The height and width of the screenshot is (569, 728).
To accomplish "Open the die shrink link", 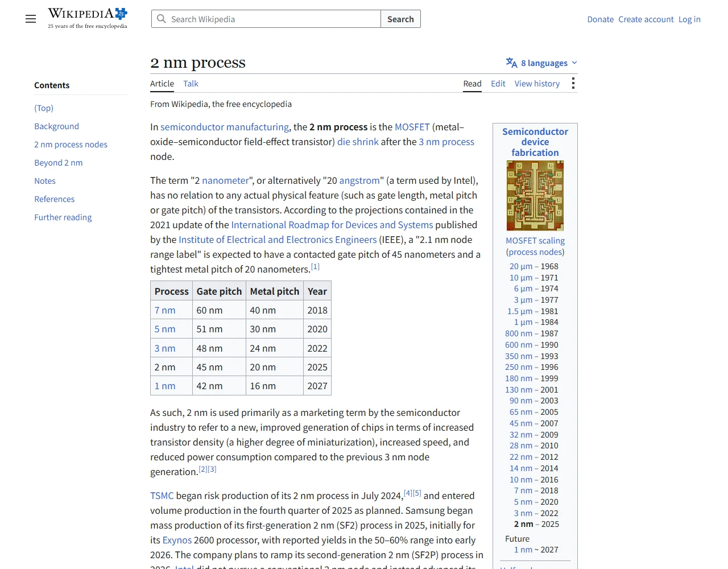I will 358,142.
